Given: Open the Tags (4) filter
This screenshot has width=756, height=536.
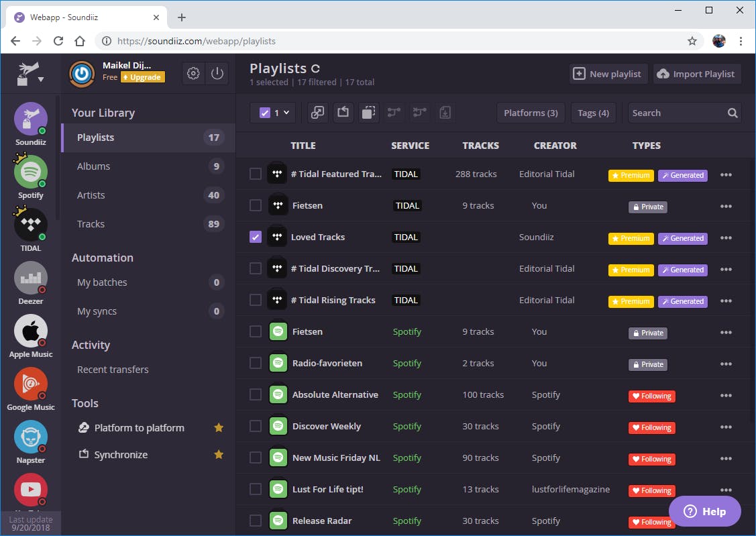Looking at the screenshot, I should [593, 113].
